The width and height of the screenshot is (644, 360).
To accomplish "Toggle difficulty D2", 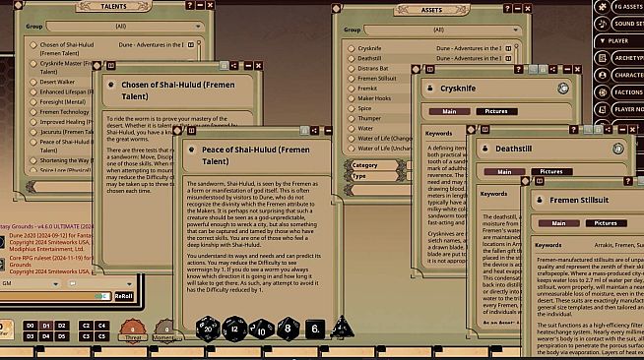I will (62, 326).
